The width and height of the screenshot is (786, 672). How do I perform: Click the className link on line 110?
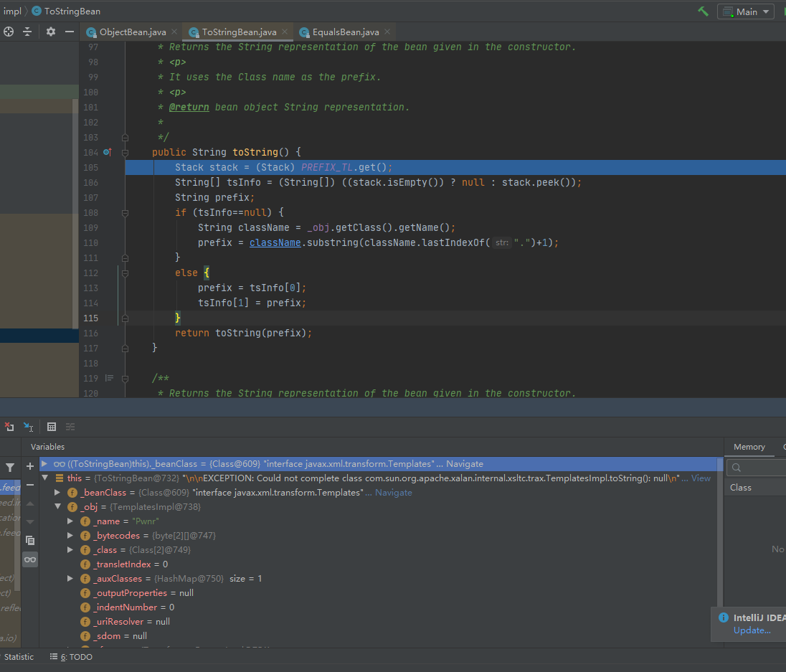tap(275, 242)
